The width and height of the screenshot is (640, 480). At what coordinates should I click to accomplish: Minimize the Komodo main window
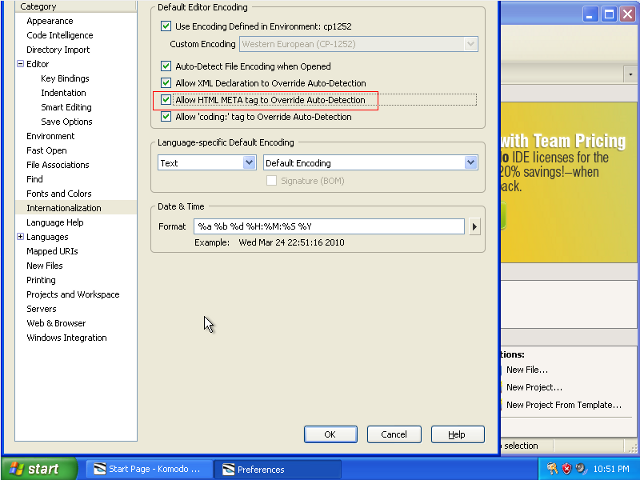point(589,15)
